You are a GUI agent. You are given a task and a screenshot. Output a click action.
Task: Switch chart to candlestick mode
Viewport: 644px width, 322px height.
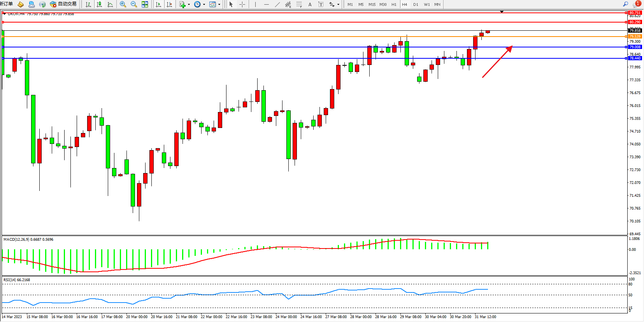[x=99, y=4]
